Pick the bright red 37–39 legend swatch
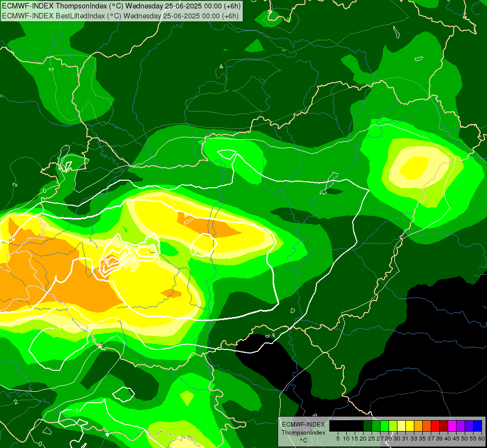The width and height of the screenshot is (487, 448). [x=435, y=426]
